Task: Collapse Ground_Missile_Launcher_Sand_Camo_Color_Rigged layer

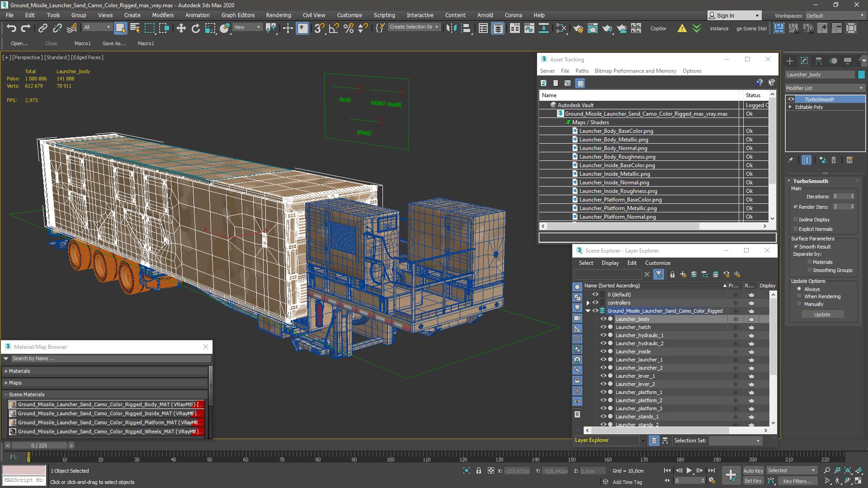Action: 588,311
